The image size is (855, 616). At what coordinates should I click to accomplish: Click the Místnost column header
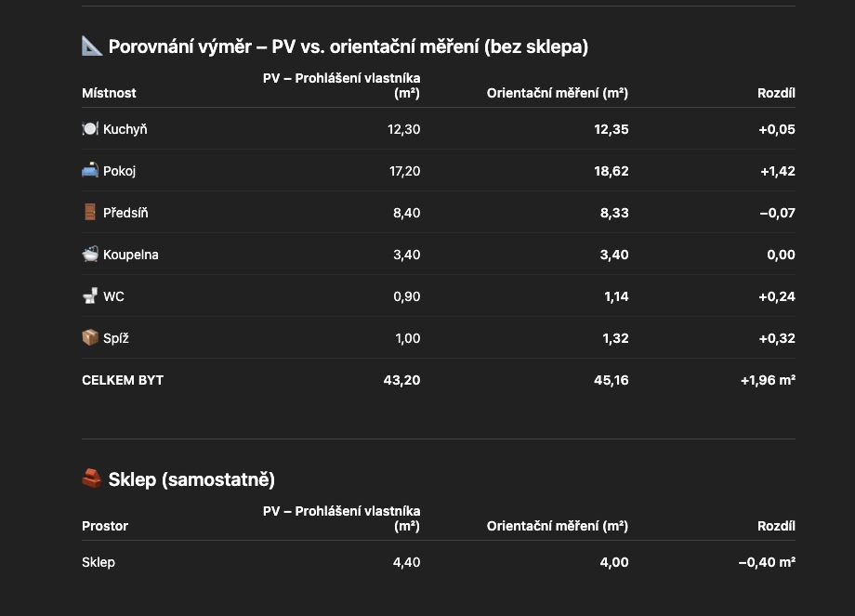(109, 93)
